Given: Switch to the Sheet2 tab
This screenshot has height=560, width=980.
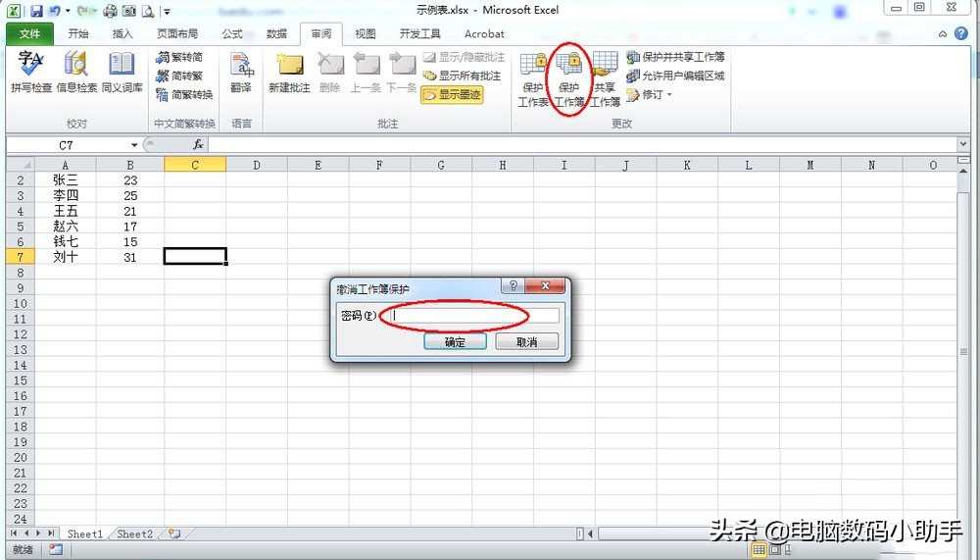Looking at the screenshot, I should [x=134, y=534].
